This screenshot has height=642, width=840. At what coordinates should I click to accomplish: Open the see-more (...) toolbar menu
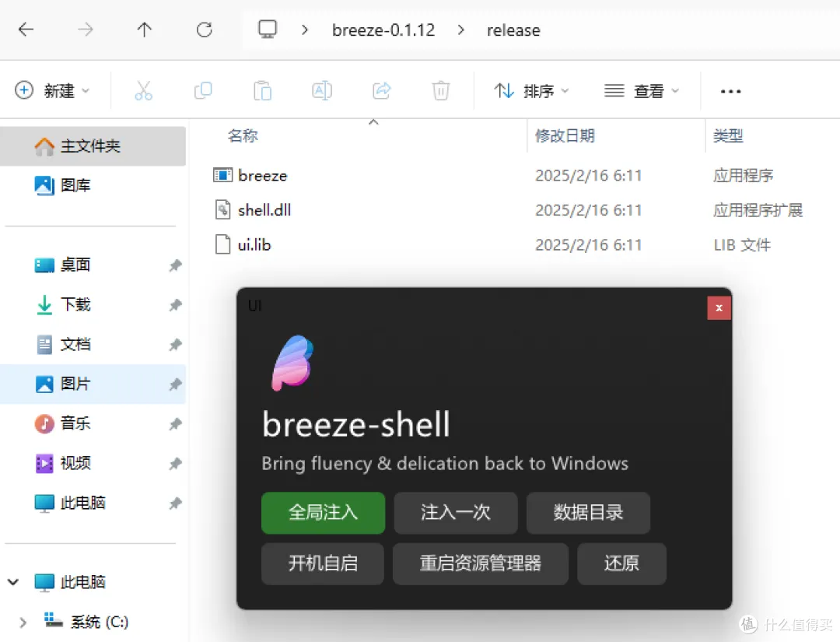click(730, 90)
